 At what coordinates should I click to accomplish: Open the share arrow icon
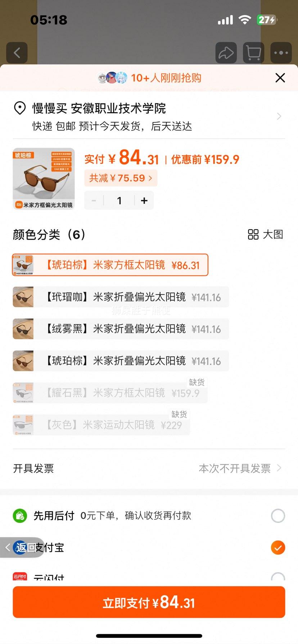[x=226, y=53]
